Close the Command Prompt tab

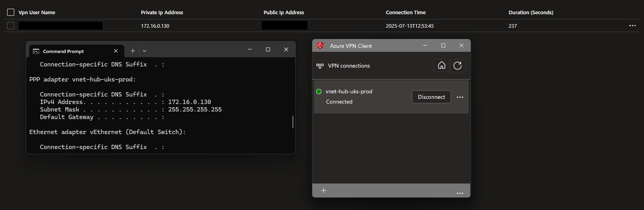(116, 51)
